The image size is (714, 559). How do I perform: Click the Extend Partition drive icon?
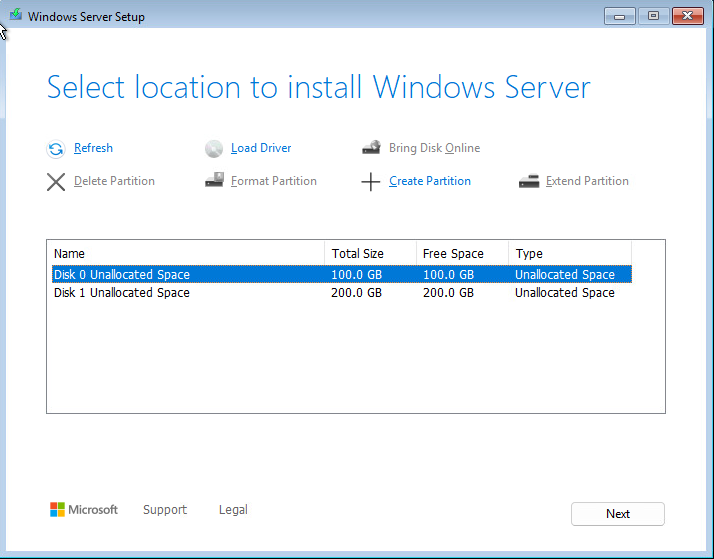click(x=529, y=181)
